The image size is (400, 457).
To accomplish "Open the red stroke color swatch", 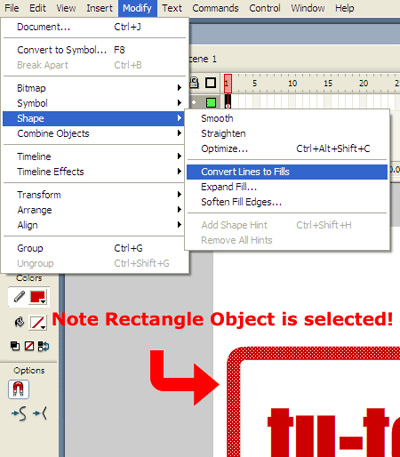I will 38,297.
